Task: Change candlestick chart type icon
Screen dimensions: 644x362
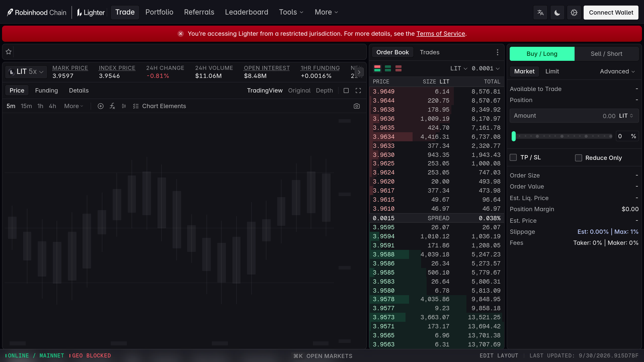Action: (x=124, y=106)
